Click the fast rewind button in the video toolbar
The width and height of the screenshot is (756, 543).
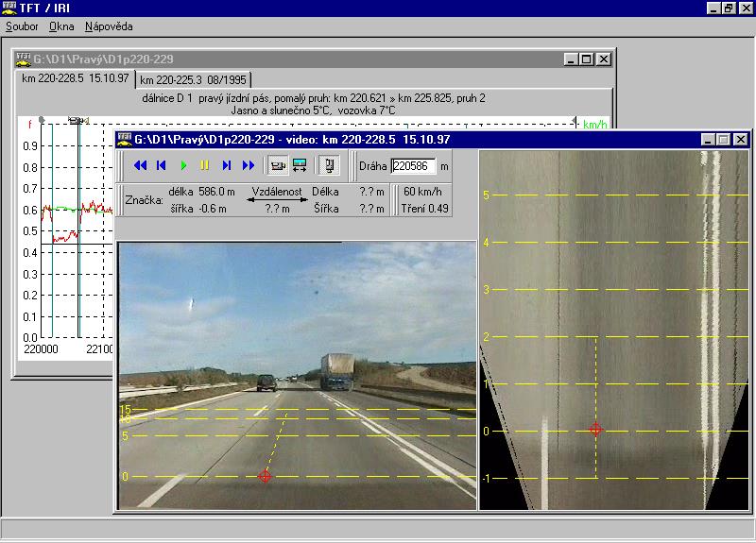tap(140, 166)
